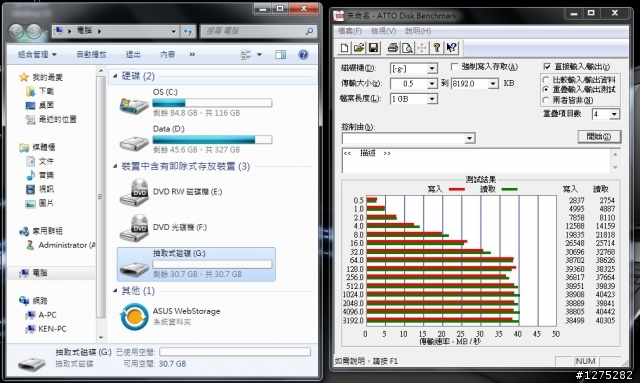Select 家用群組 in the sidebar
Image resolution: width=640 pixels, height=383 pixels.
point(41,231)
